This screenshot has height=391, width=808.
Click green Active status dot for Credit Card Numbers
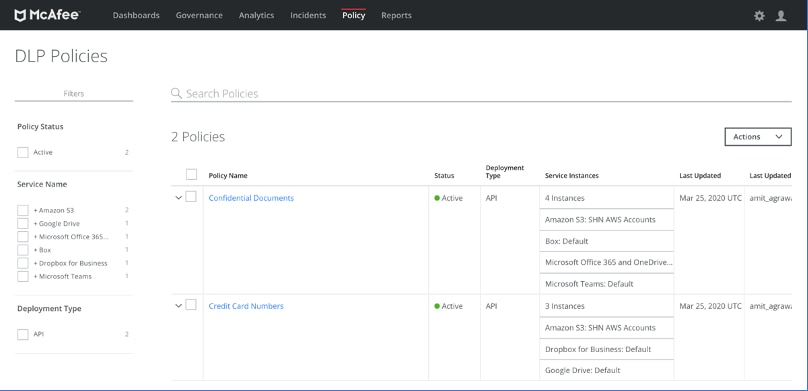[437, 306]
